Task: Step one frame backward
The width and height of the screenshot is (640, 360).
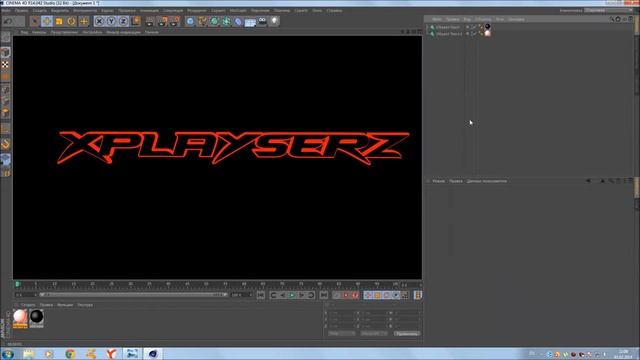Action: 283,295
